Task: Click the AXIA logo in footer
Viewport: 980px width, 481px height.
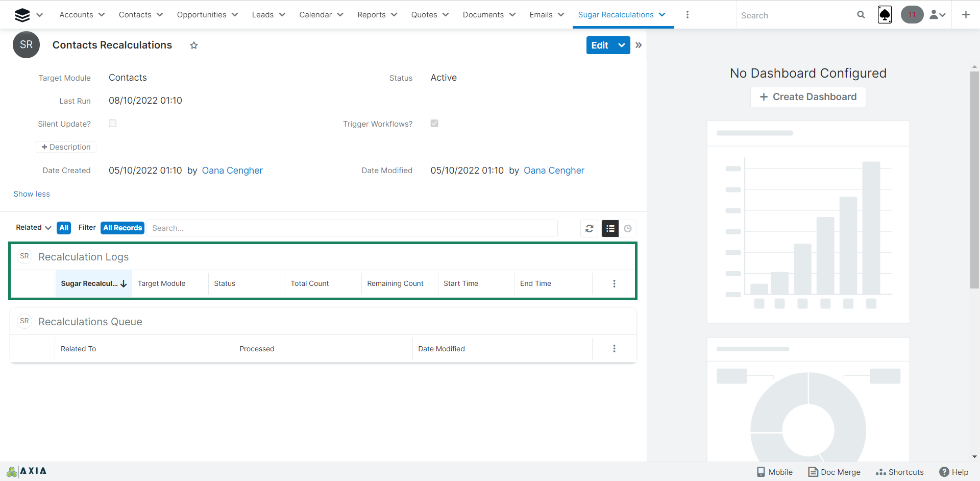Action: (27, 471)
